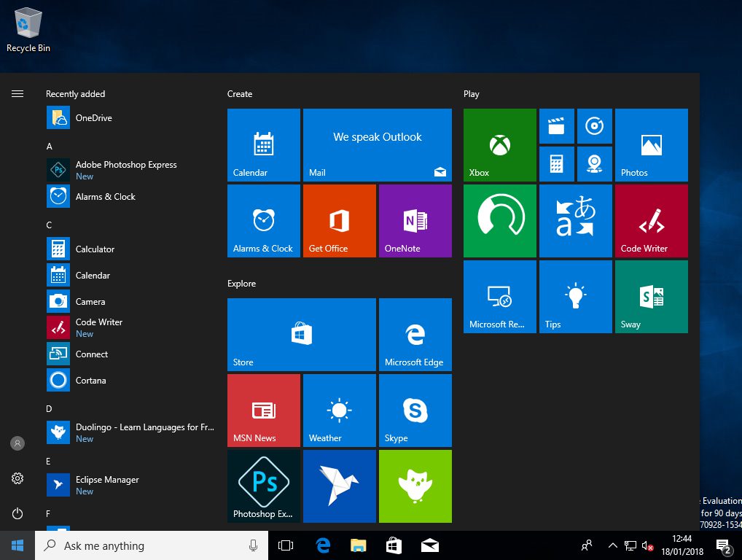Viewport: 742px width, 560px height.
Task: Click letter C header in app list
Action: pyautogui.click(x=49, y=225)
